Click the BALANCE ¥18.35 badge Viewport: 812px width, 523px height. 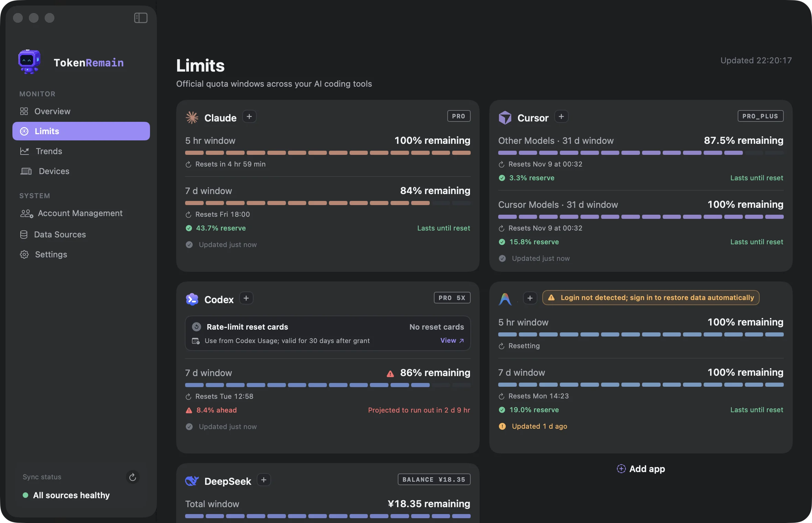(x=434, y=480)
